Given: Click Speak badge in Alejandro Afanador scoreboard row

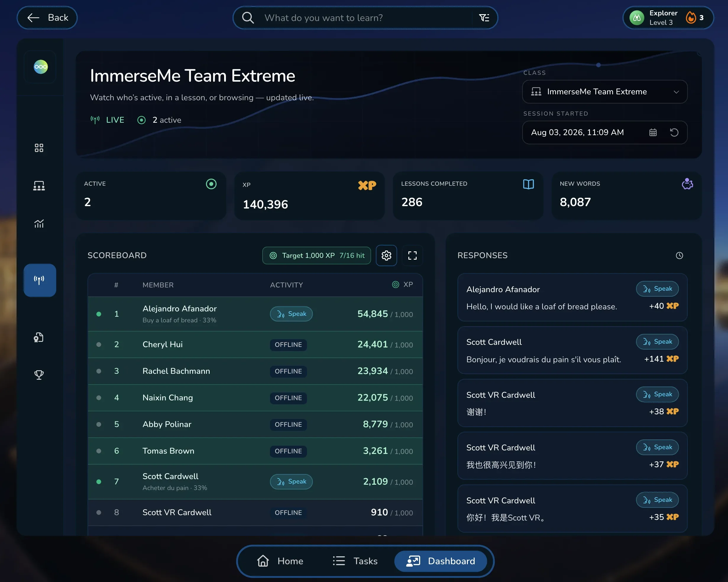Looking at the screenshot, I should (x=291, y=314).
